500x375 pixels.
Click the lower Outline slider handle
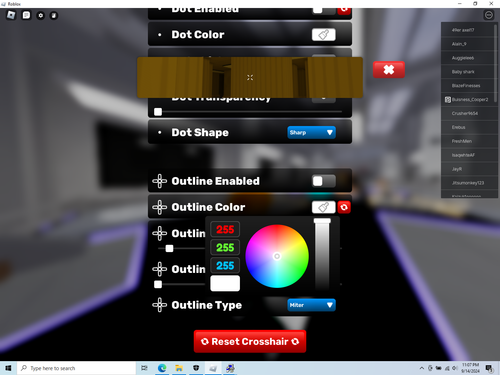pos(158,284)
